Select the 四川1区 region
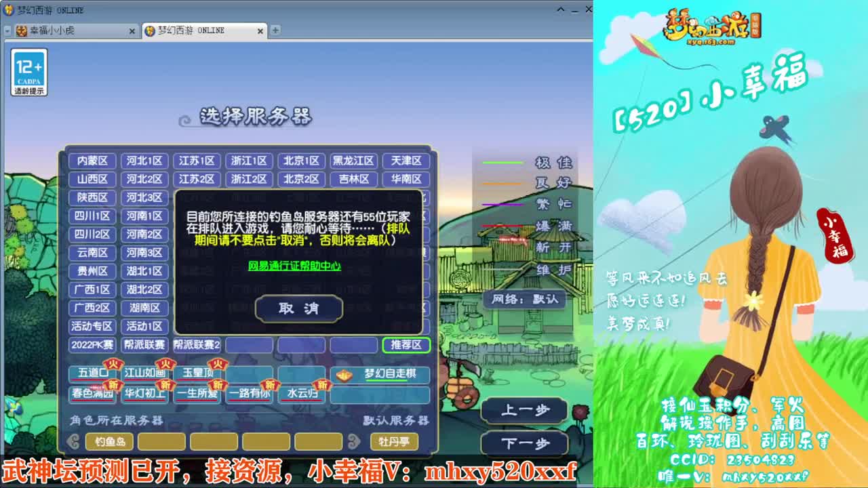The width and height of the screenshot is (868, 488). (92, 216)
